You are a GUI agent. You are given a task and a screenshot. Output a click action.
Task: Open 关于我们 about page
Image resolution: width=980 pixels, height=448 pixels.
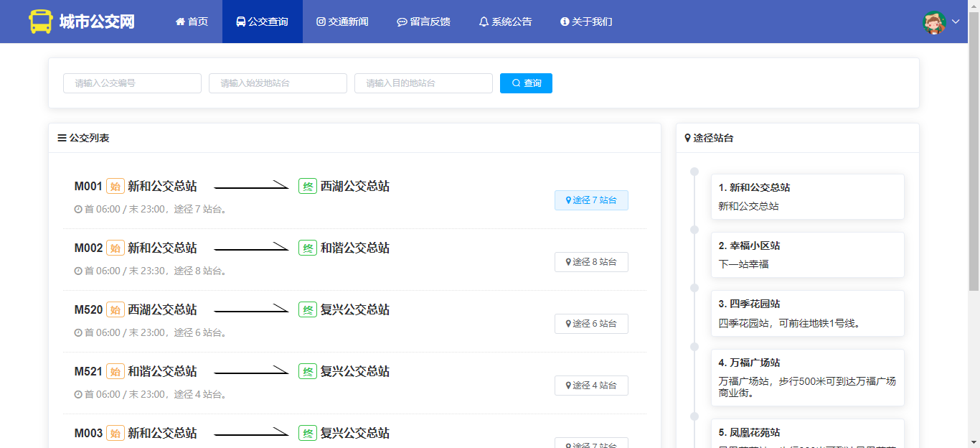tap(586, 22)
